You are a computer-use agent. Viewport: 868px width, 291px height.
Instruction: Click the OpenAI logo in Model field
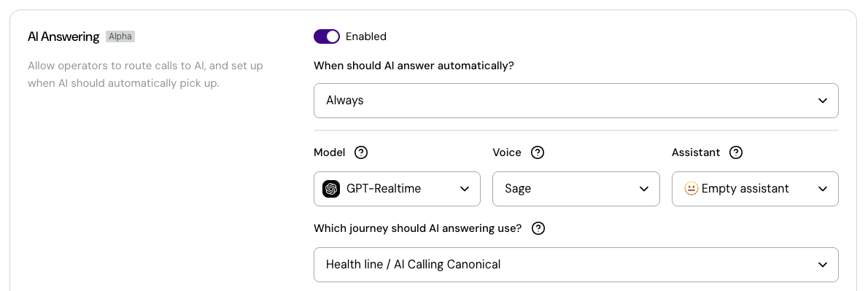331,189
